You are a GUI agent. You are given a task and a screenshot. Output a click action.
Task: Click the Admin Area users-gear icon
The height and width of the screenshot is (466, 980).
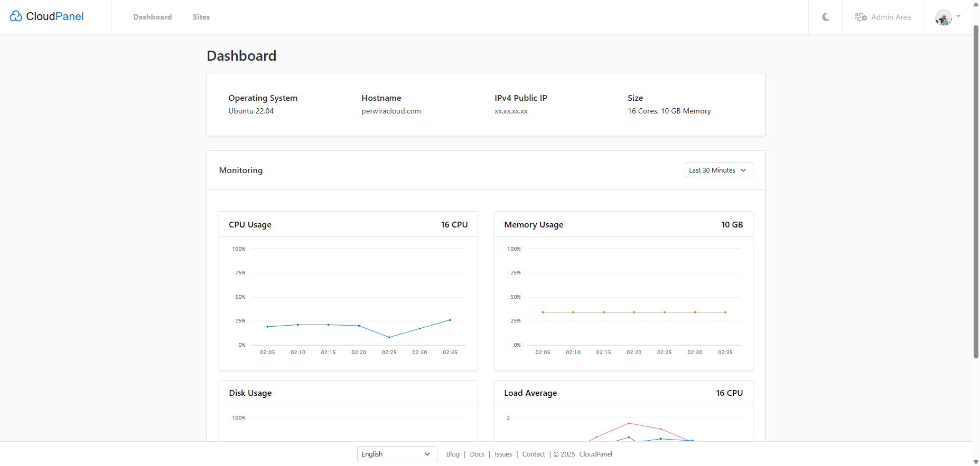pos(861,17)
